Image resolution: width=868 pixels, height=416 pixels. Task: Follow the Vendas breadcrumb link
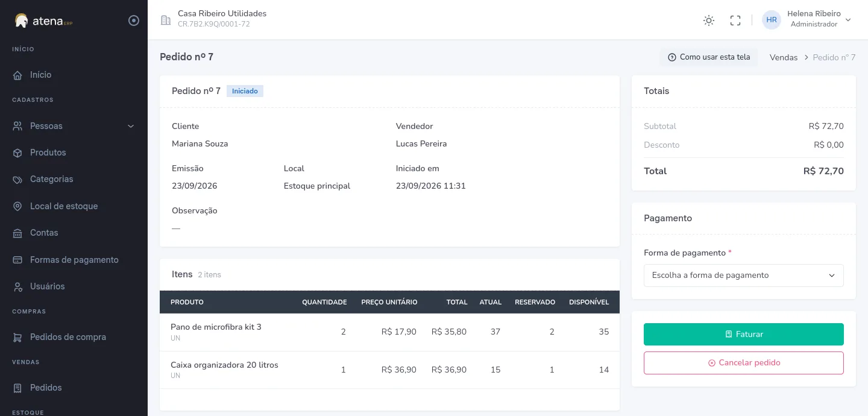point(784,57)
